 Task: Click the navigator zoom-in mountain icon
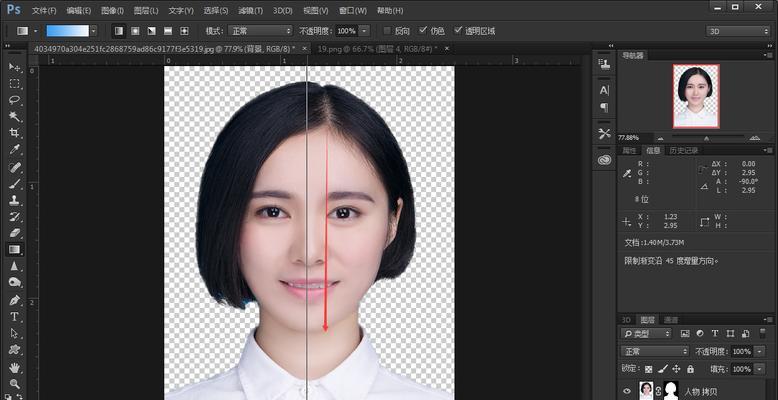tap(755, 138)
